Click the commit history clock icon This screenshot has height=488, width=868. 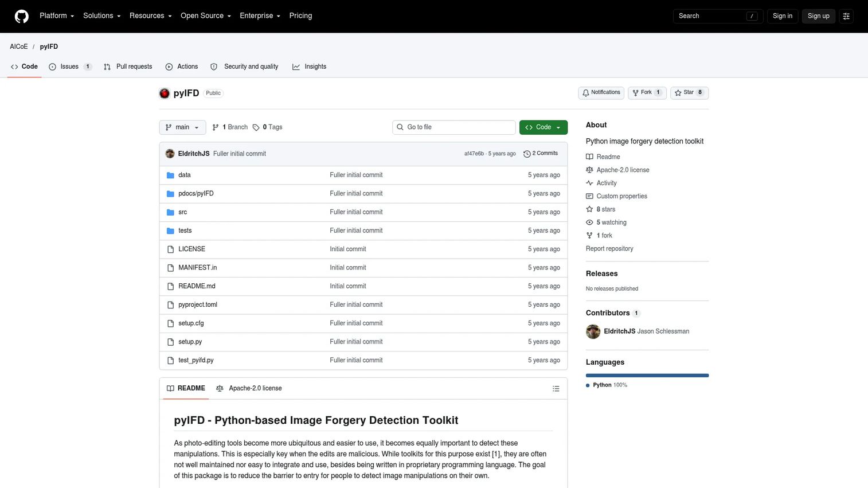[527, 154]
